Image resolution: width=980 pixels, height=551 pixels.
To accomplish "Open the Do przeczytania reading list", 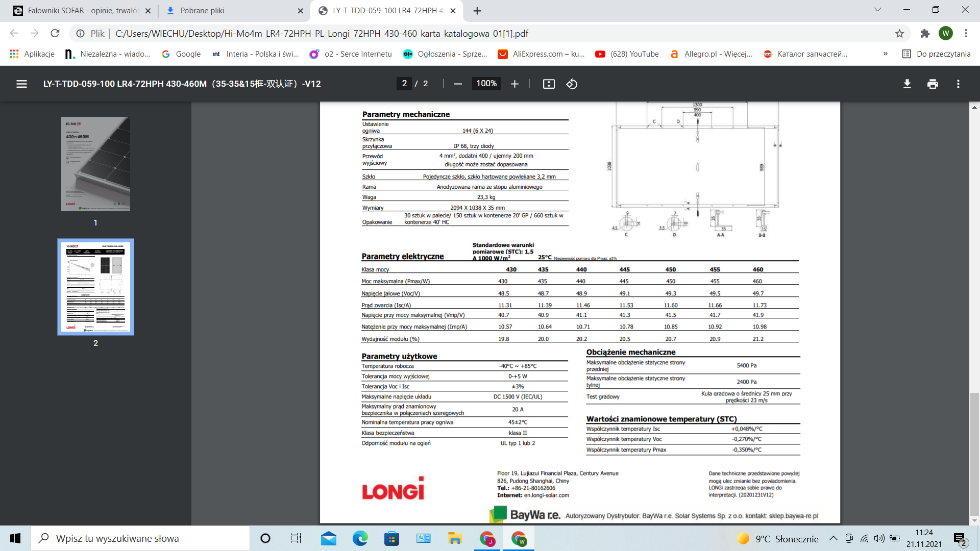I will (937, 54).
